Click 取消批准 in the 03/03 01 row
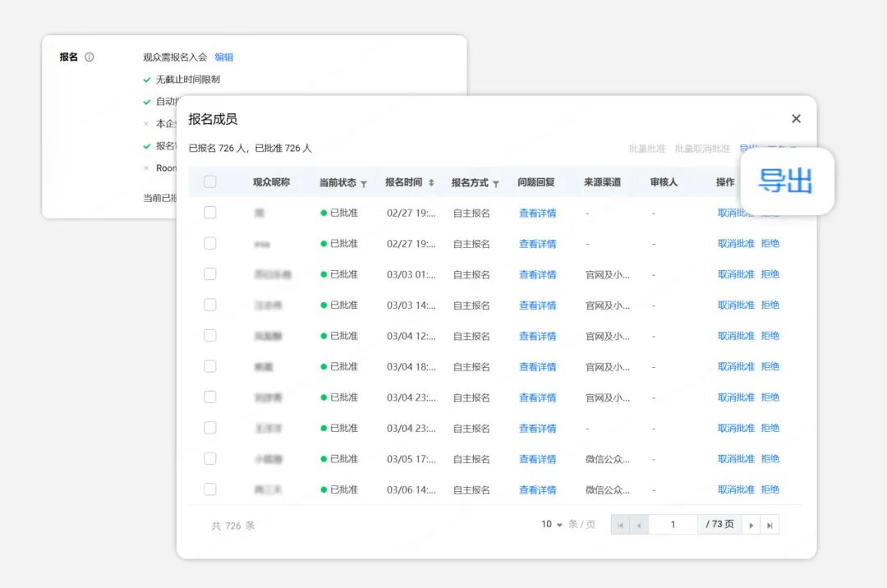The height and width of the screenshot is (588, 887). tap(736, 274)
